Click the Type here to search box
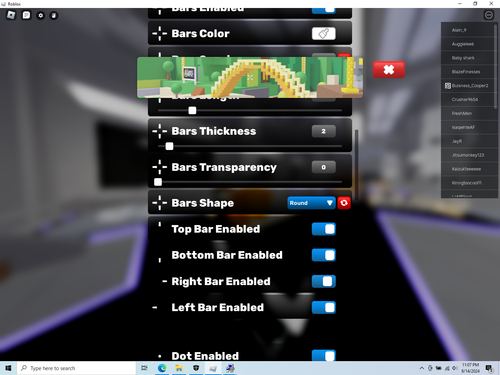500x375 pixels. point(76,368)
